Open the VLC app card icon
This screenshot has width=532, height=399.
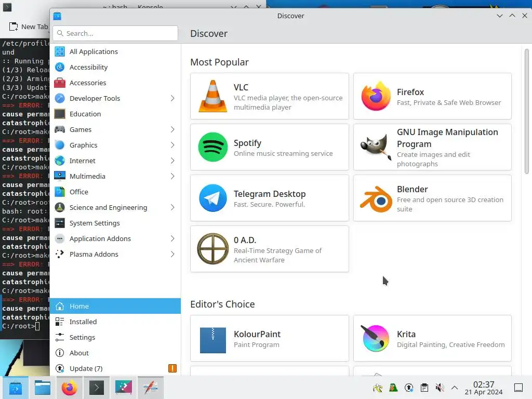tap(212, 96)
